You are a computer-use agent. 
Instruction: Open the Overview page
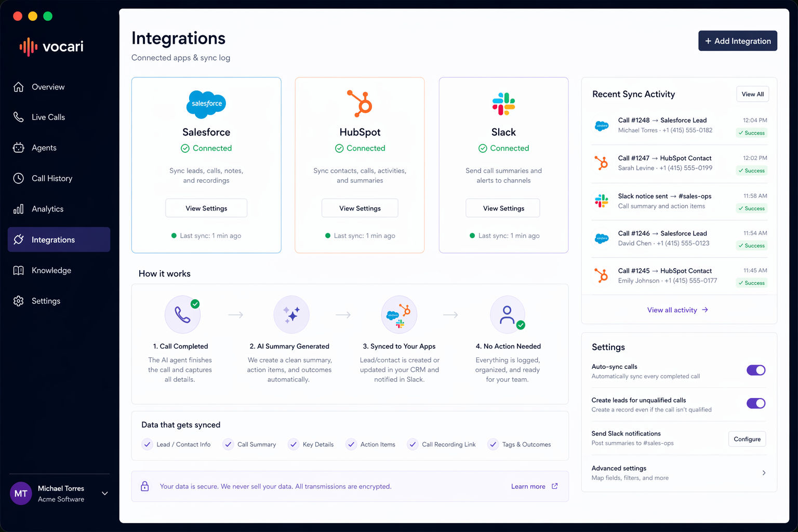pyautogui.click(x=59, y=87)
